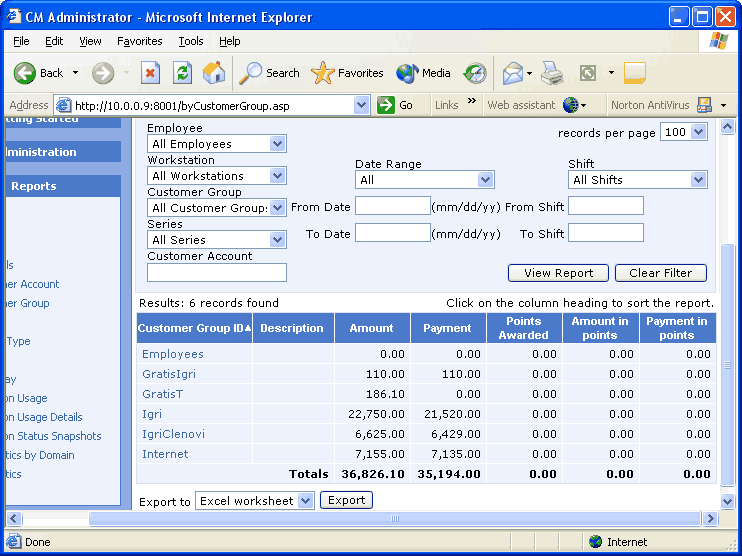The width and height of the screenshot is (742, 556).
Task: Open the Export to format dropdown
Action: pos(306,501)
